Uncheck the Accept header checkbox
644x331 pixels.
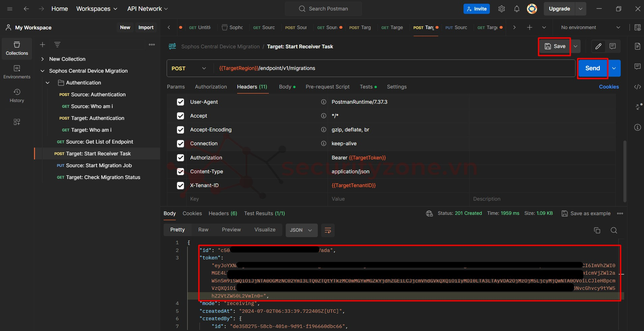pyautogui.click(x=180, y=116)
